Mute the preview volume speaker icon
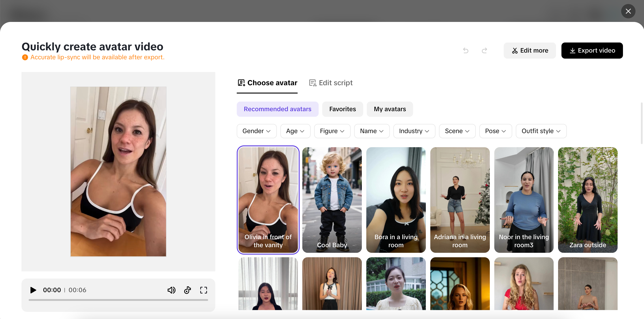The width and height of the screenshot is (644, 319). (171, 290)
